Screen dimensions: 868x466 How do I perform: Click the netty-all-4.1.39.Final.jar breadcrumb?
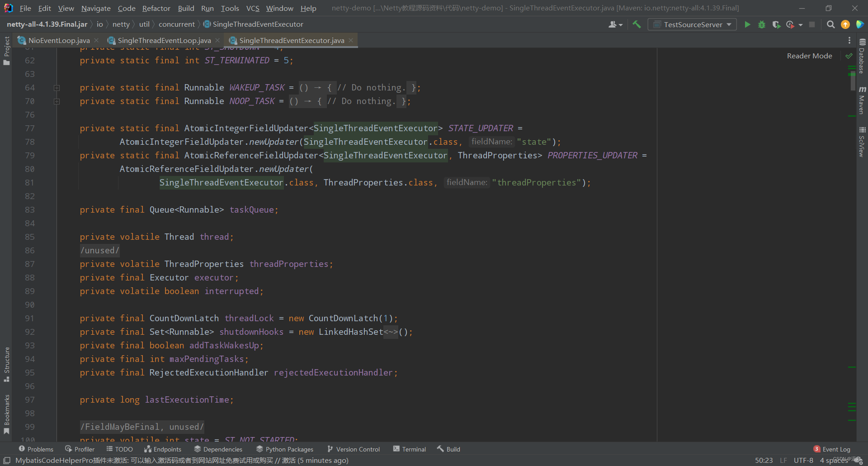[47, 24]
